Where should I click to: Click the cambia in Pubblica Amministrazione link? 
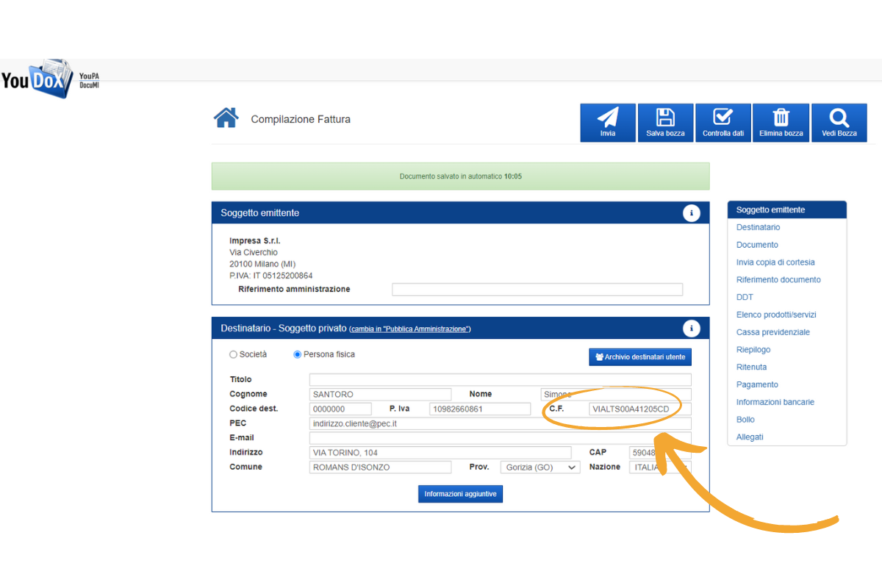click(410, 329)
